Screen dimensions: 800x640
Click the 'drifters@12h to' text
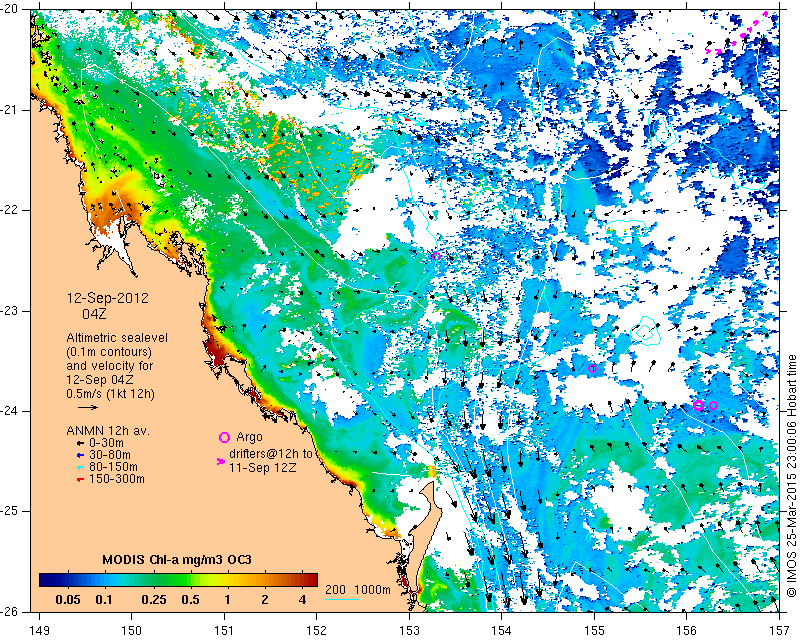pyautogui.click(x=270, y=454)
